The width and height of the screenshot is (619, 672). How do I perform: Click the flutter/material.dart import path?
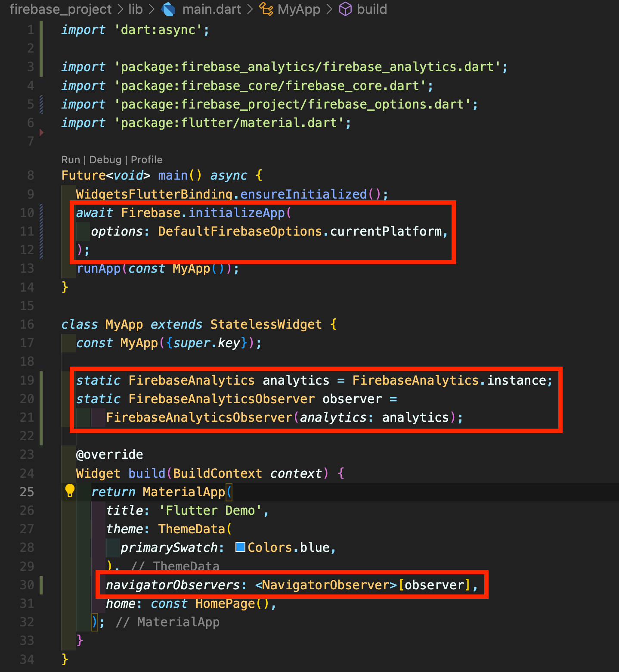tap(229, 123)
